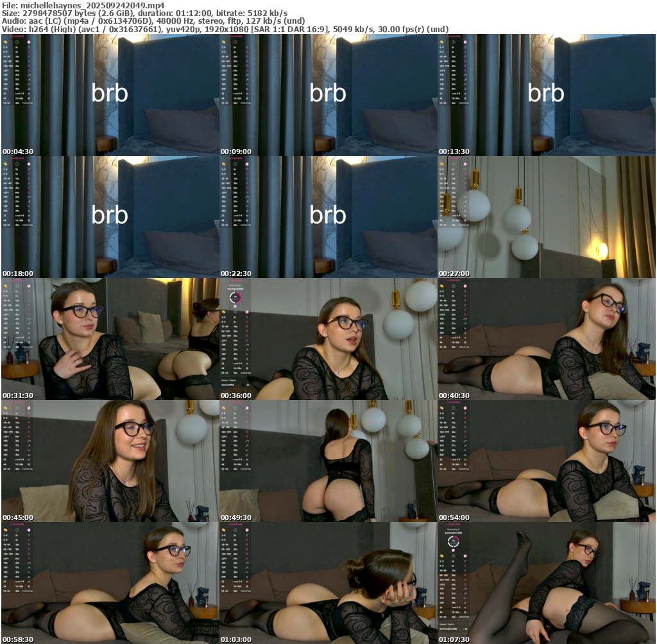The width and height of the screenshot is (657, 644).
Task: Select the 'Size: 2798478507 bytes' header line
Action: click(144, 13)
